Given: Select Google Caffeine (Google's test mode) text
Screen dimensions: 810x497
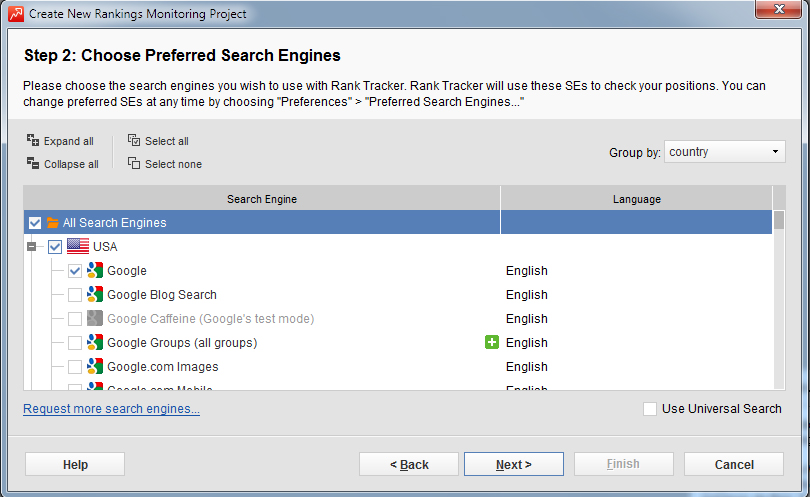Looking at the screenshot, I should pyautogui.click(x=210, y=319).
